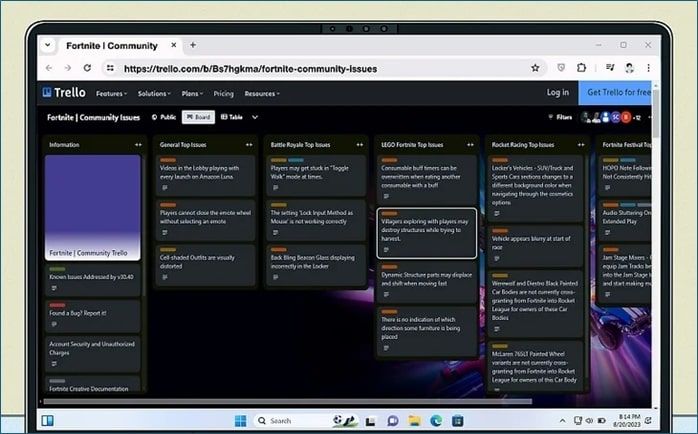Collapse the General Top Issues list
The height and width of the screenshot is (434, 698).
click(x=248, y=145)
